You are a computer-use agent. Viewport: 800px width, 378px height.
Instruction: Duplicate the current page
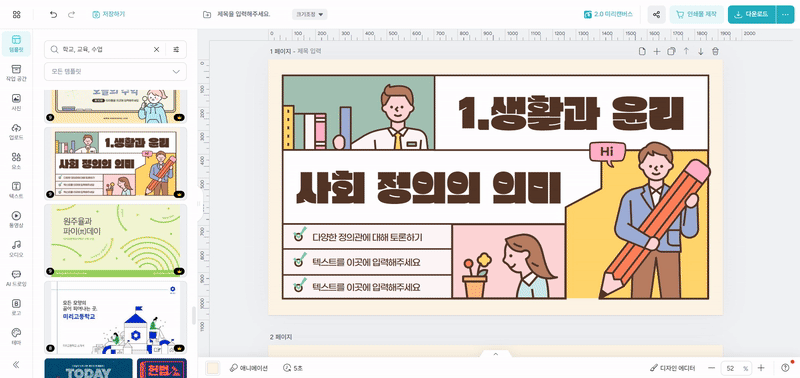(671, 51)
